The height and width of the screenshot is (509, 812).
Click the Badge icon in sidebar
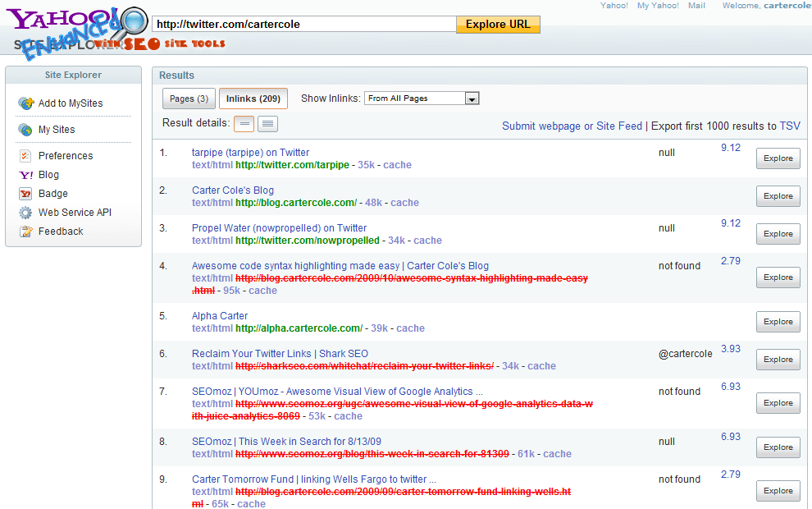pos(25,194)
